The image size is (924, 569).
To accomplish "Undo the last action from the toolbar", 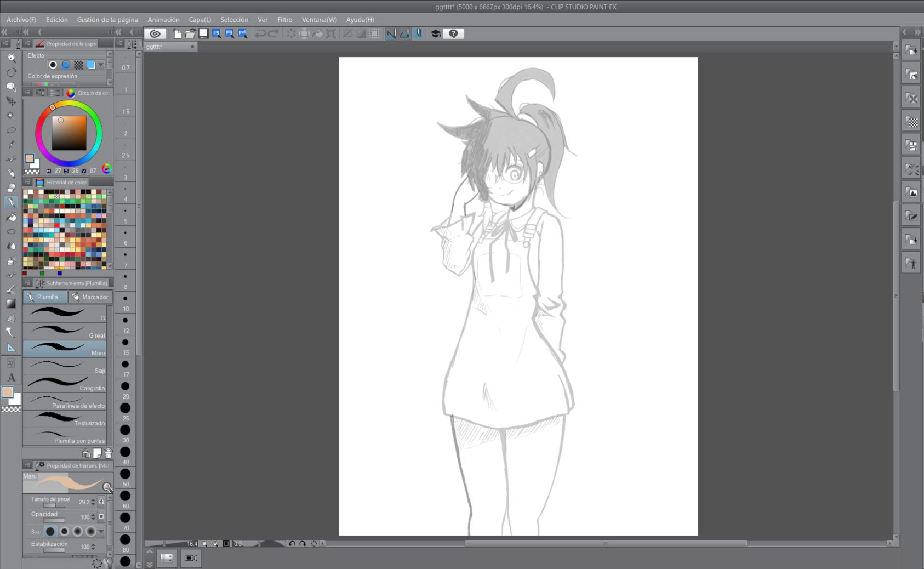I will pos(260,33).
